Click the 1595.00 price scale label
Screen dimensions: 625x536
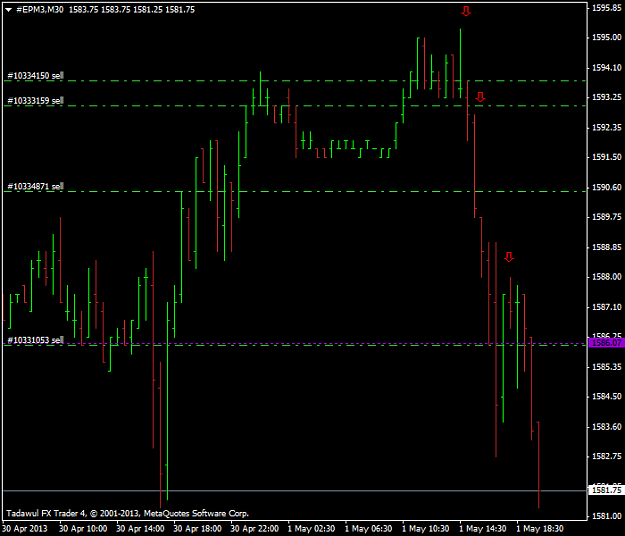click(x=607, y=37)
